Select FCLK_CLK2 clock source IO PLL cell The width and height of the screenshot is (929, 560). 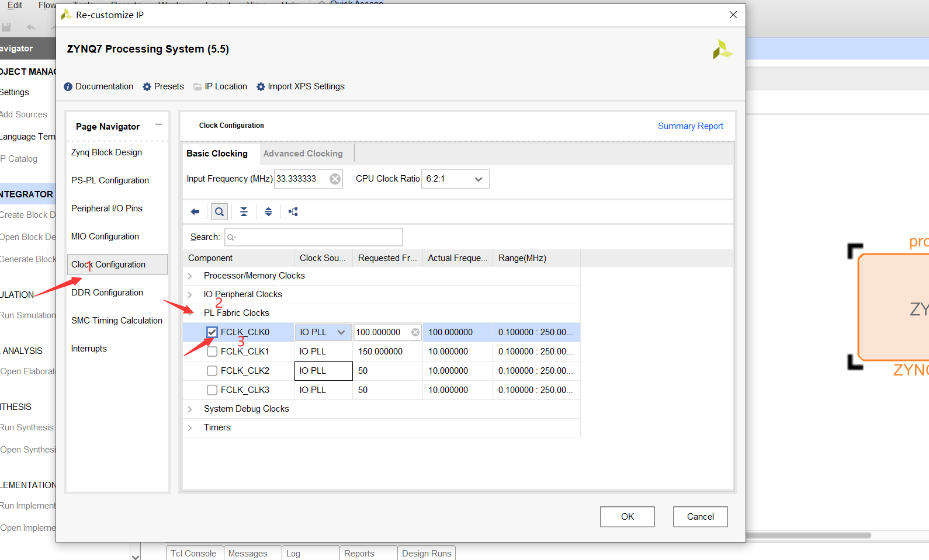click(323, 371)
